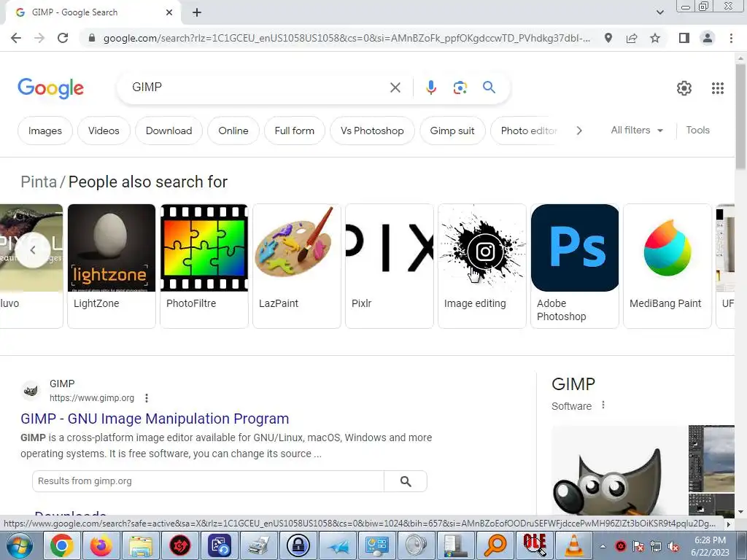This screenshot has width=747, height=560.
Task: Bookmark this page with the star
Action: point(655,38)
